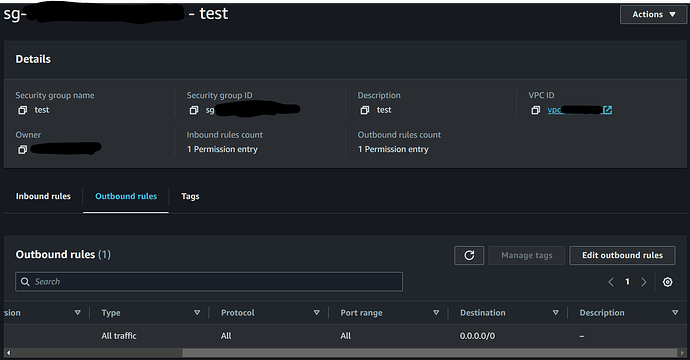Copy the security group name

click(x=22, y=110)
